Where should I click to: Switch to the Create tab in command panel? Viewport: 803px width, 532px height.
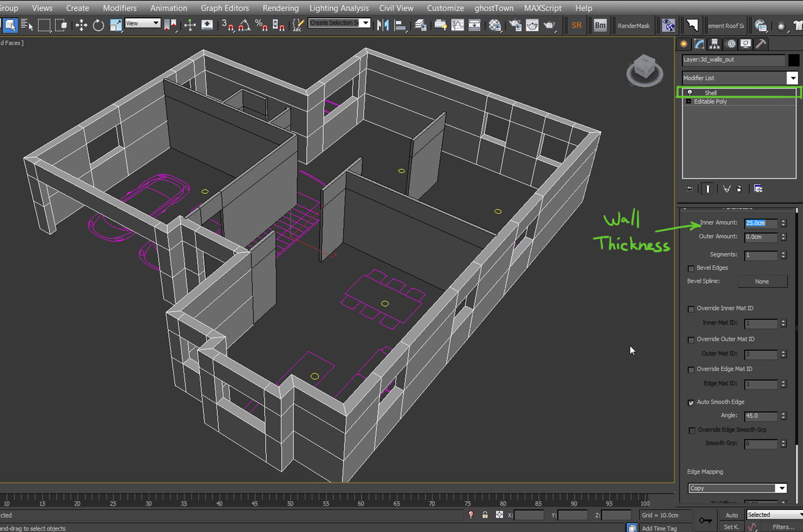click(684, 44)
